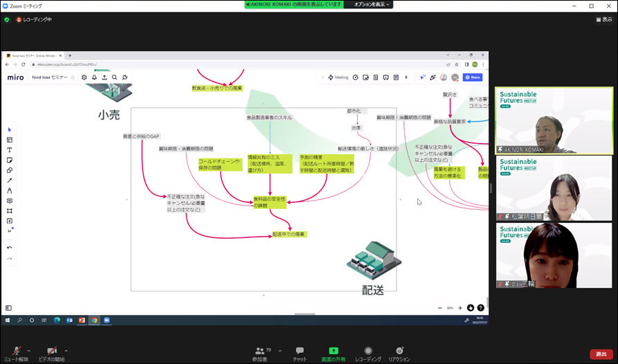This screenshot has height=364, width=618.
Task: Toggle collaborators' cursors in Miro
Action: (x=423, y=78)
